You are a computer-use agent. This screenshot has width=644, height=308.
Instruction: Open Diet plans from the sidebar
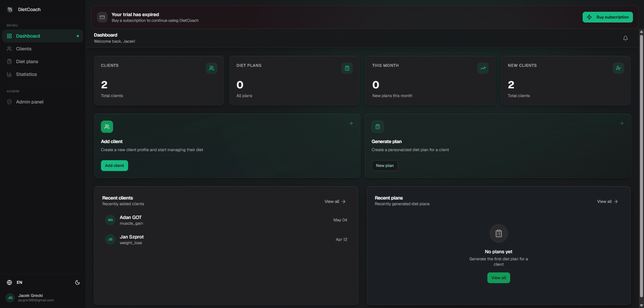pyautogui.click(x=43, y=61)
